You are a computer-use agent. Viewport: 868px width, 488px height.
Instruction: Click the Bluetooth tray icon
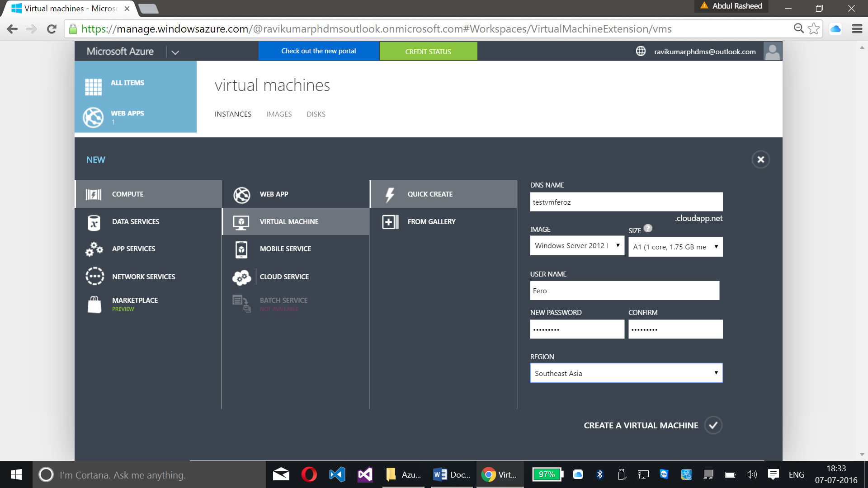pos(599,474)
